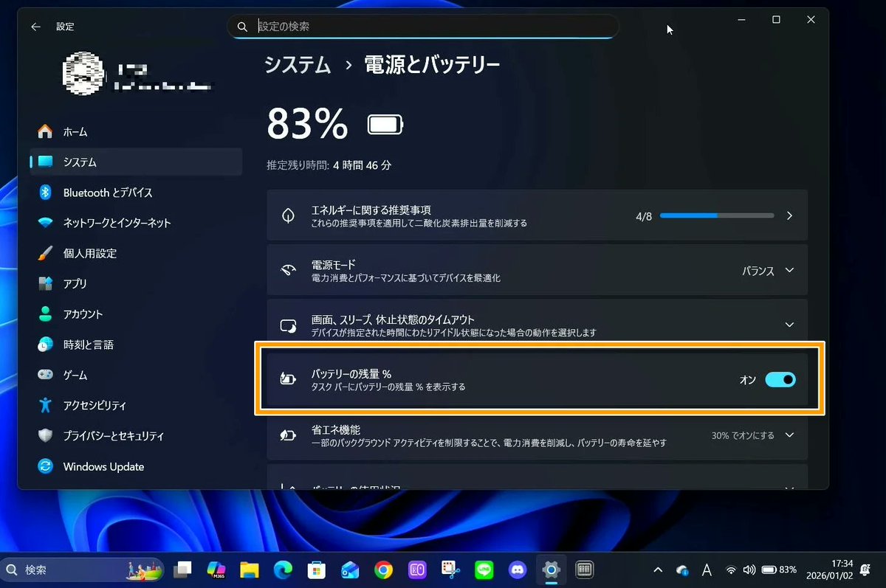Click the 83% battery tray indicator
The height and width of the screenshot is (588, 886).
[779, 570]
